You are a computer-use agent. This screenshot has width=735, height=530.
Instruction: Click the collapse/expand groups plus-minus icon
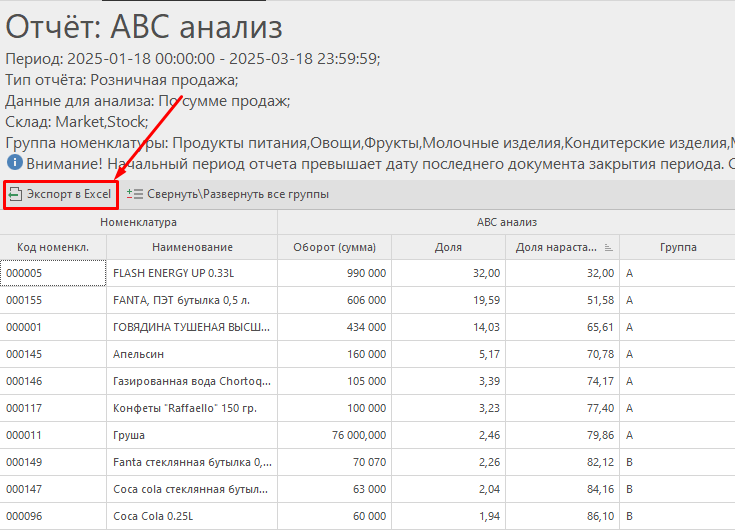click(135, 194)
